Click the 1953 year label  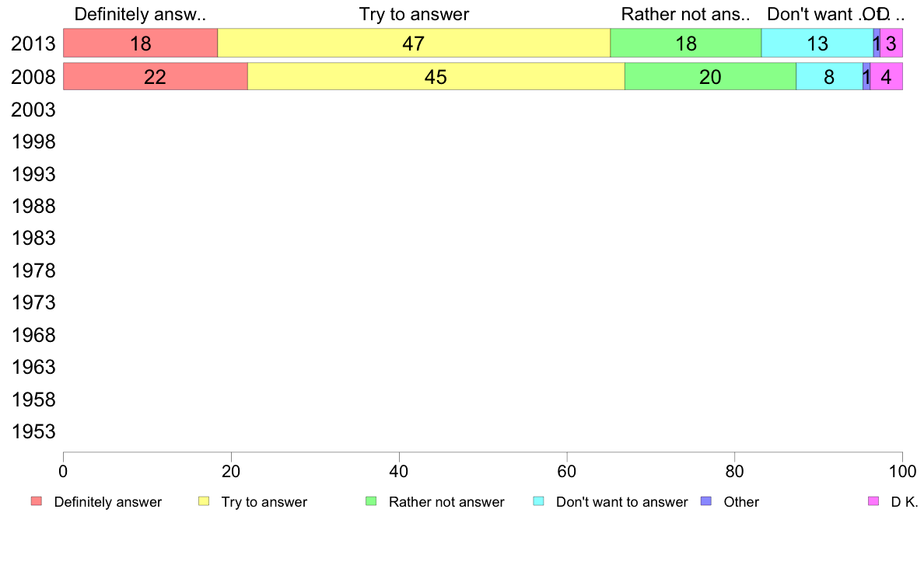33,432
